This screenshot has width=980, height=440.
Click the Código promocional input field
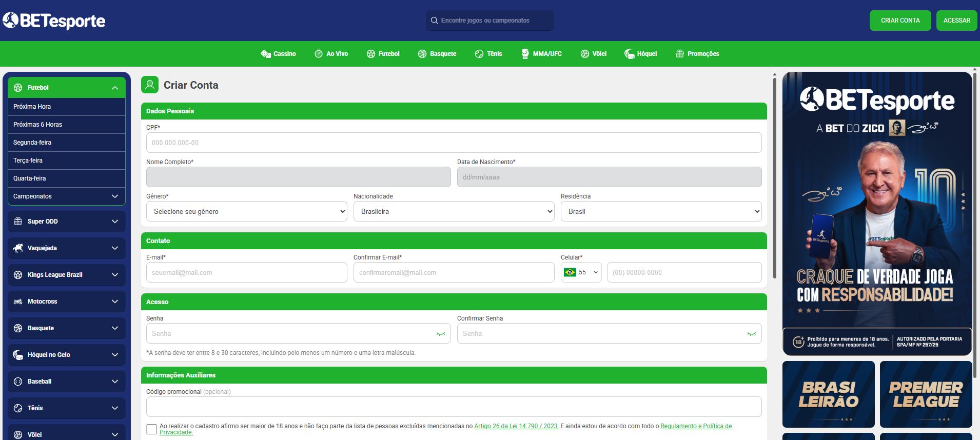point(454,407)
